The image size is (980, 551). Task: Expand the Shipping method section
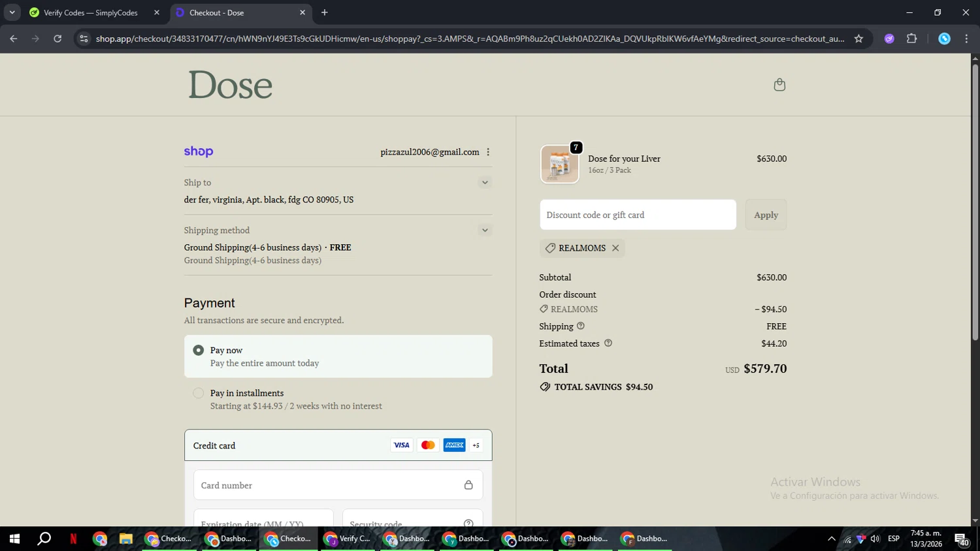[x=484, y=230]
